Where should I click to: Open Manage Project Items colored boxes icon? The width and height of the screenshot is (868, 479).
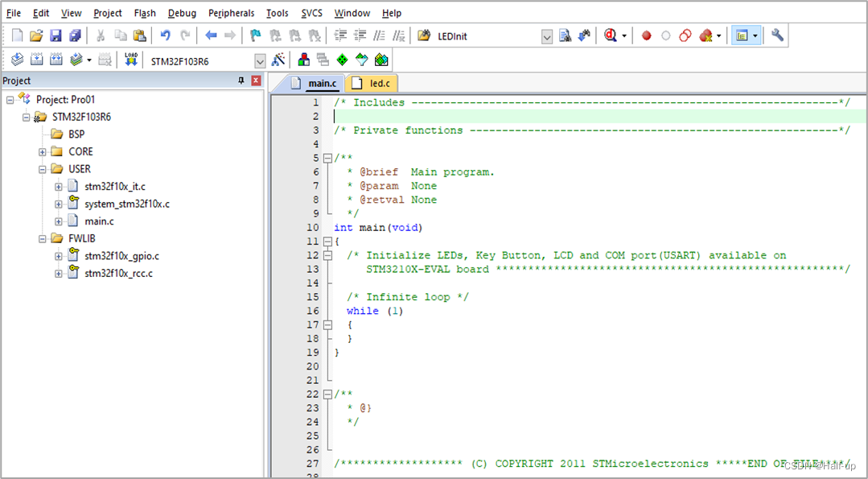coord(304,60)
